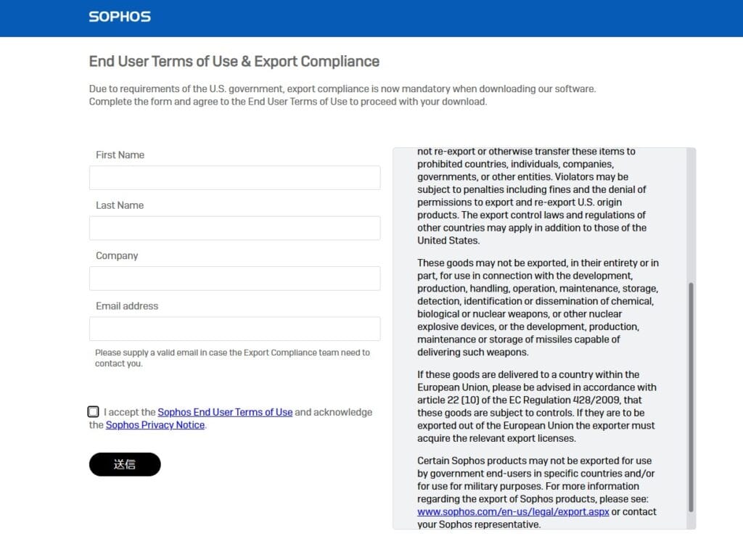The image size is (743, 560).
Task: Click the End User Terms of Use heading
Action: (x=234, y=62)
